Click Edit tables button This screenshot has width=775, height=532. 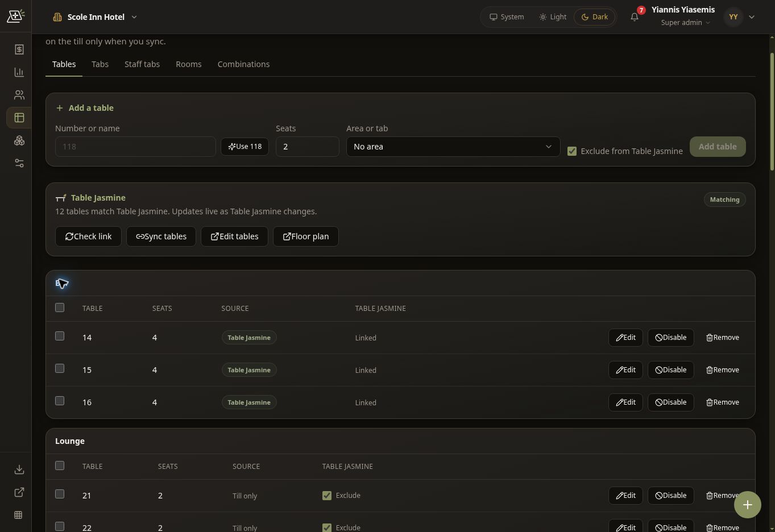234,236
